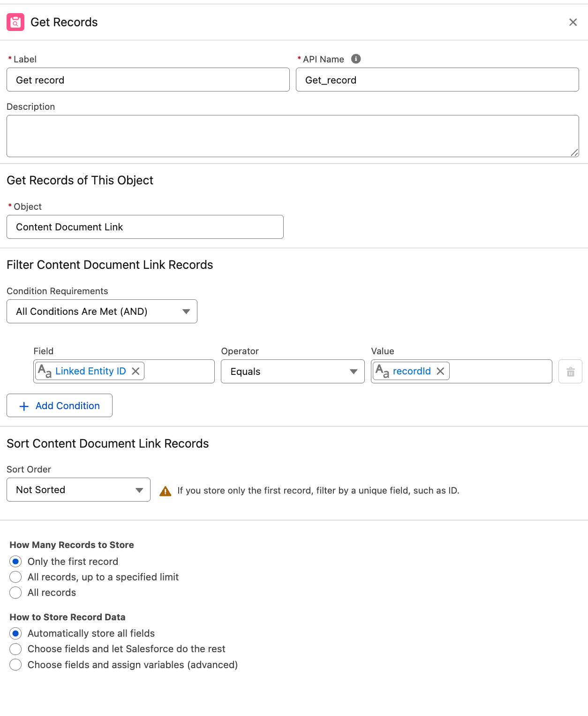
Task: Click the API Name info icon
Action: coord(356,59)
